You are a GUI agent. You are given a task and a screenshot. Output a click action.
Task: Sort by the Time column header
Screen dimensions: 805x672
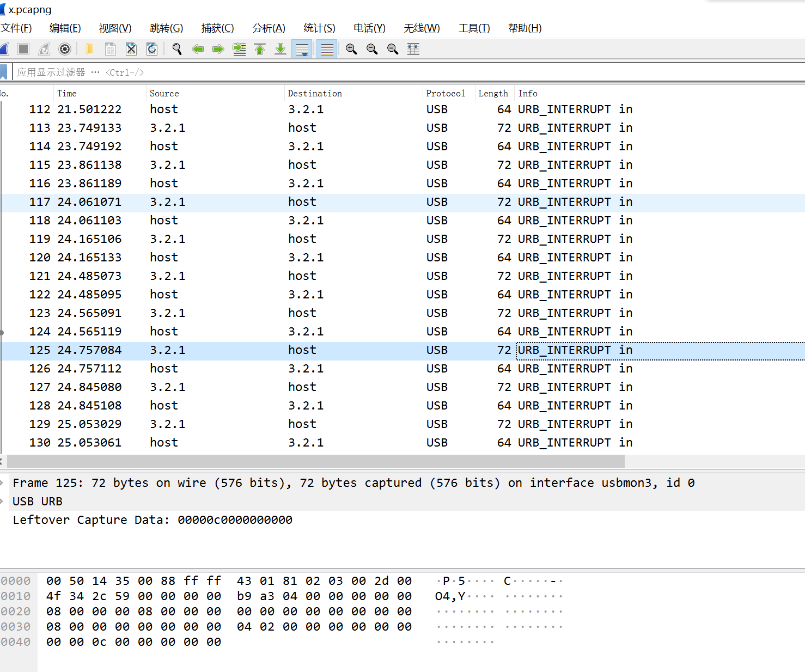[100, 93]
